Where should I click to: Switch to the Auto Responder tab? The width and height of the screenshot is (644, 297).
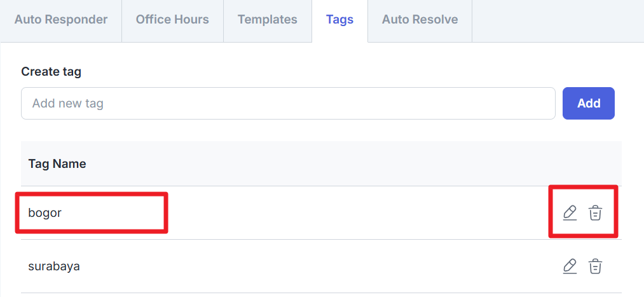(61, 20)
